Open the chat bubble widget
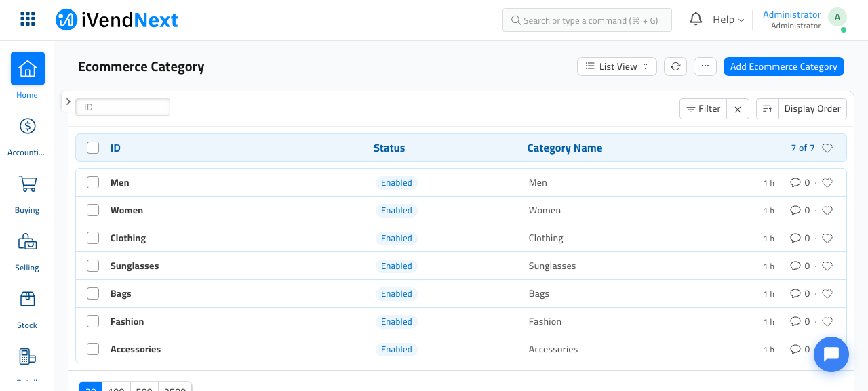The image size is (868, 391). coord(831,354)
